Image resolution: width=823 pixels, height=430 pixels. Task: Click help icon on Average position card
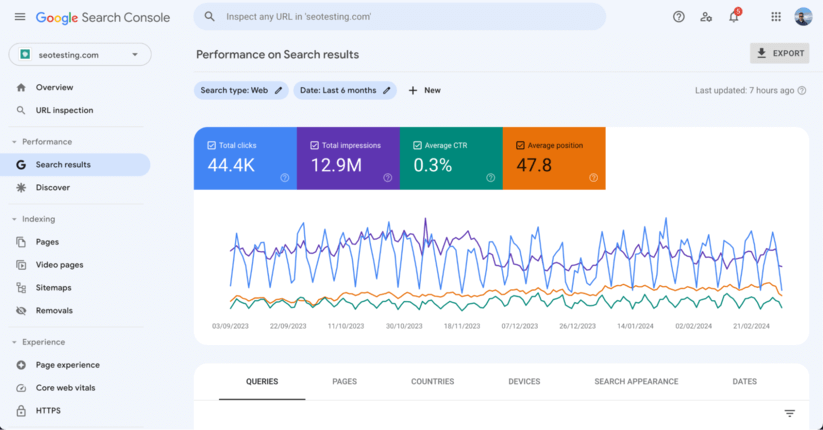[x=593, y=178]
